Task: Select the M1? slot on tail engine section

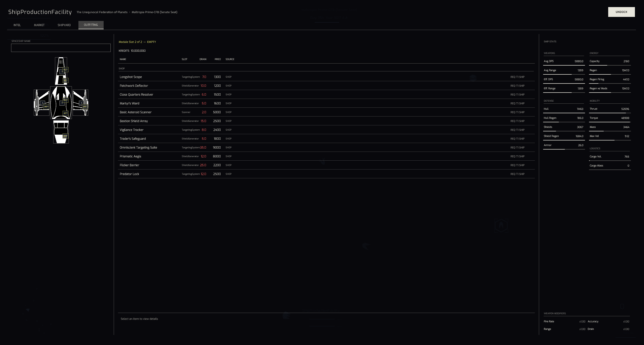Action: [x=66, y=136]
